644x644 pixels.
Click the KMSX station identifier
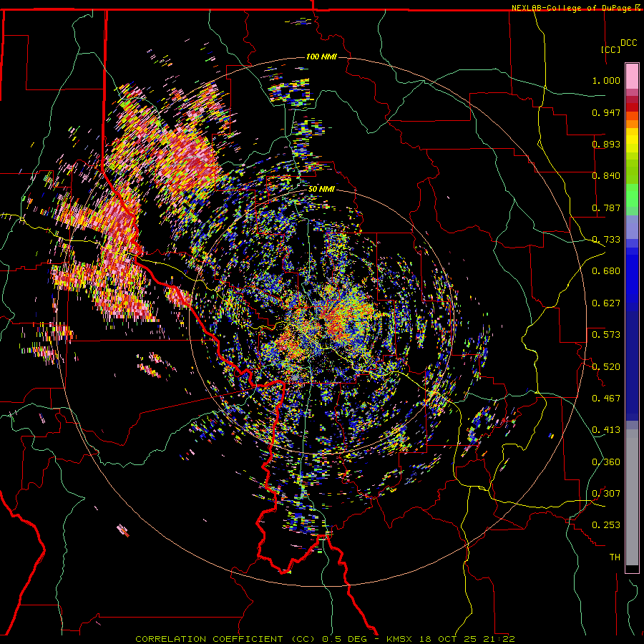point(400,639)
